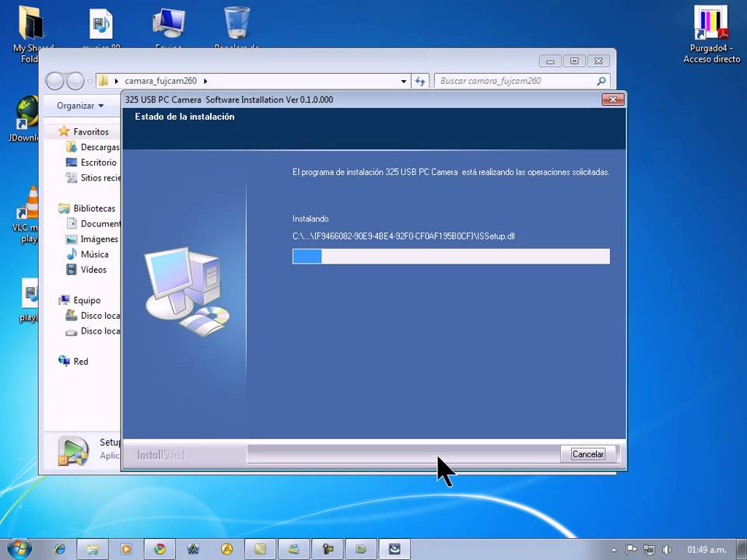Select My Shared Folder desktop icon
The width and height of the screenshot is (747, 560).
click(x=30, y=33)
